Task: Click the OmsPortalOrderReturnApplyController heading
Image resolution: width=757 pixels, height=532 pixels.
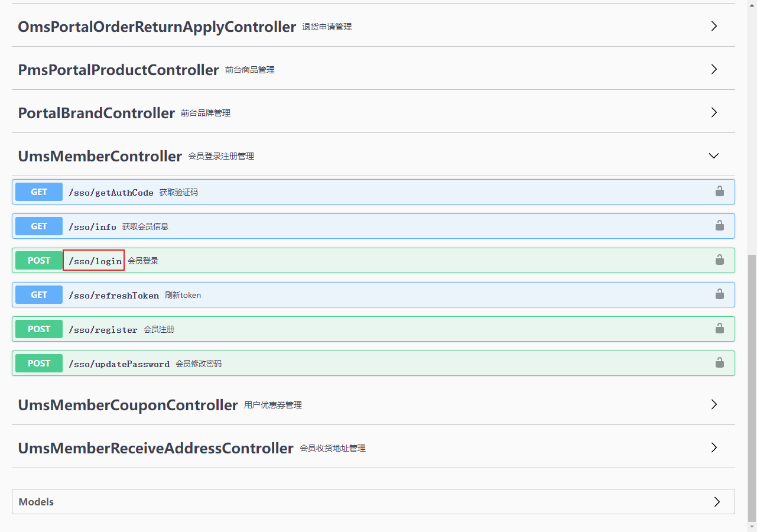Action: [x=157, y=27]
